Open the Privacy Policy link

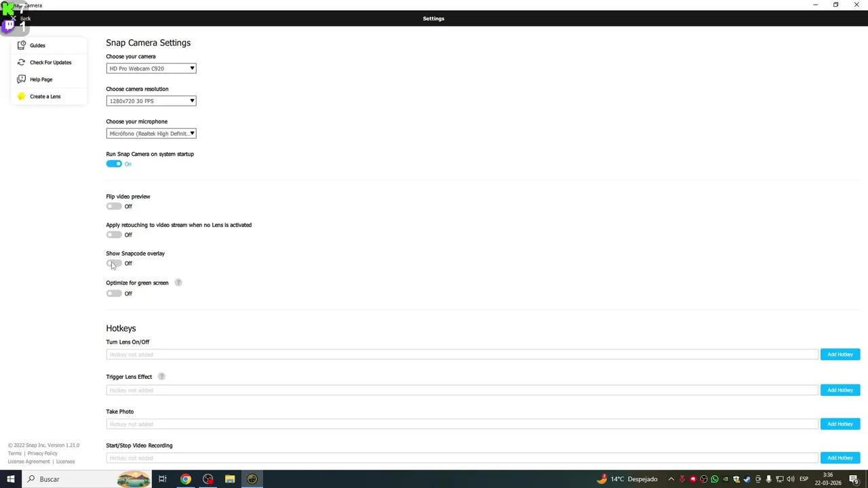click(43, 453)
